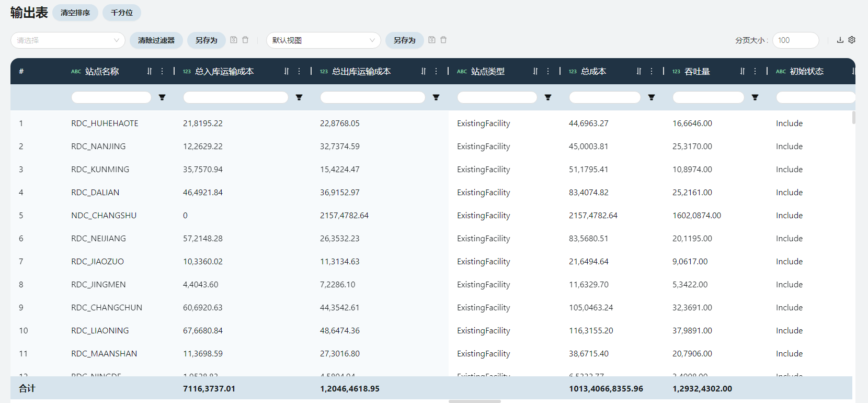The width and height of the screenshot is (868, 403).
Task: Open three-dot menu for 站点类型 column
Action: coord(548,71)
